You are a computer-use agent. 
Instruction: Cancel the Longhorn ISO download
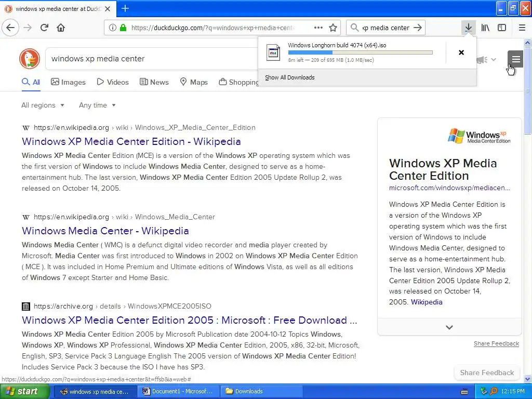coord(461,52)
